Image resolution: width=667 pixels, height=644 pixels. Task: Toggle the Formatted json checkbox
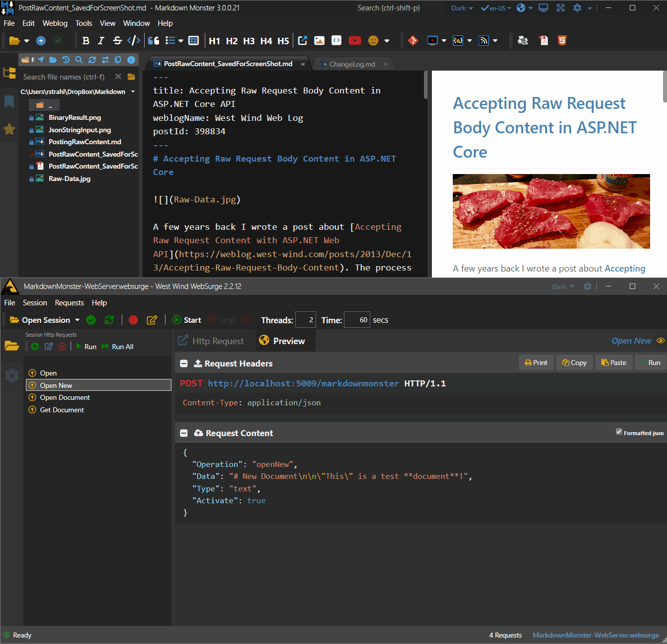point(619,432)
